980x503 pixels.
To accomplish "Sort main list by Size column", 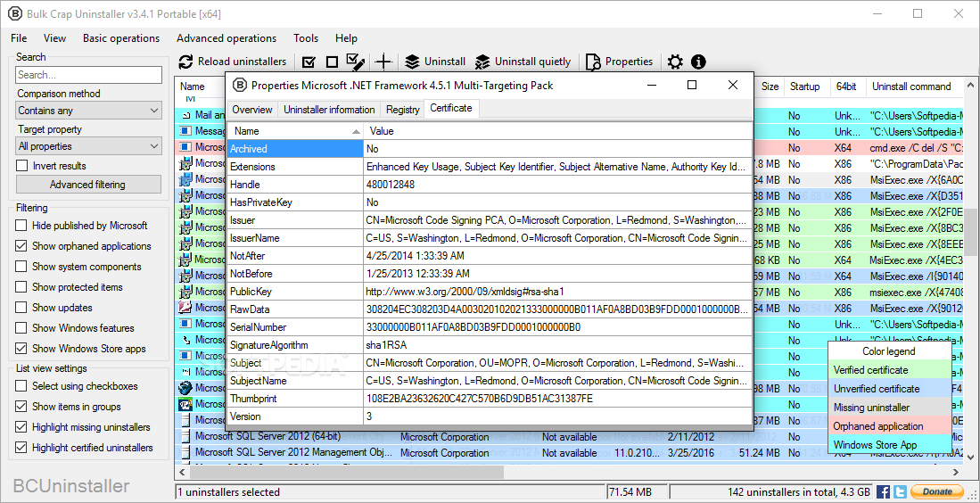I will 770,87.
